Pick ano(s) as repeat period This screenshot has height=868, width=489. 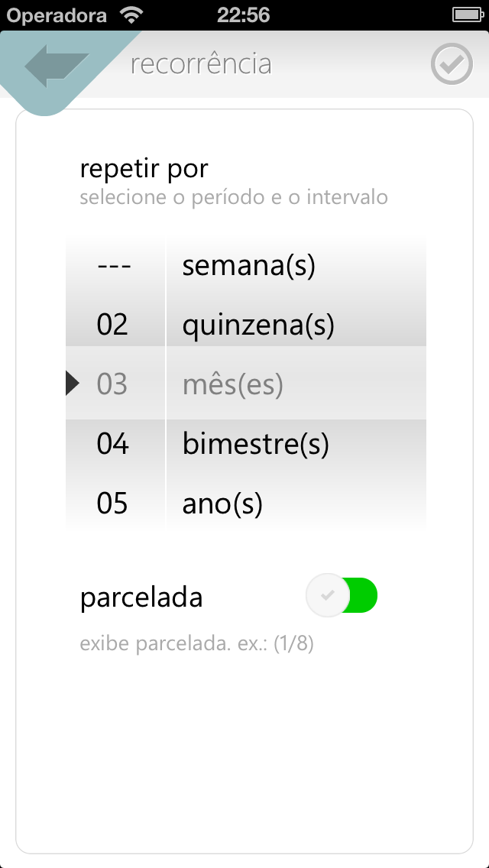click(222, 504)
